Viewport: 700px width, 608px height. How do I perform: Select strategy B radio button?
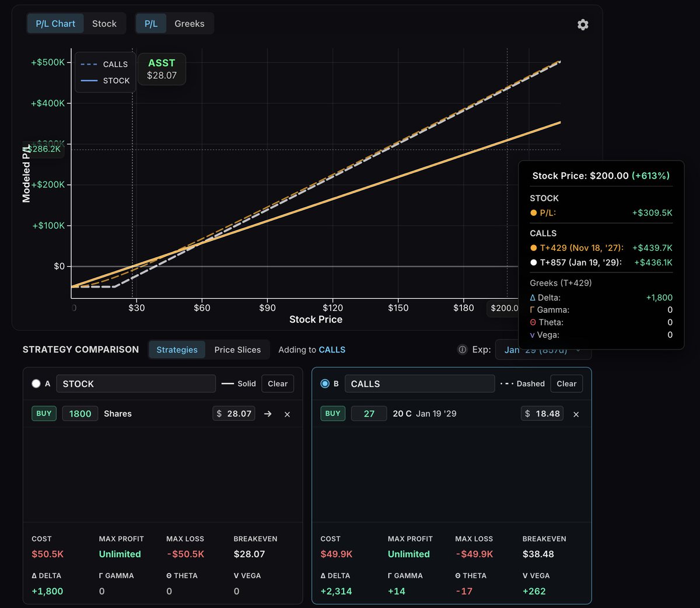[325, 383]
